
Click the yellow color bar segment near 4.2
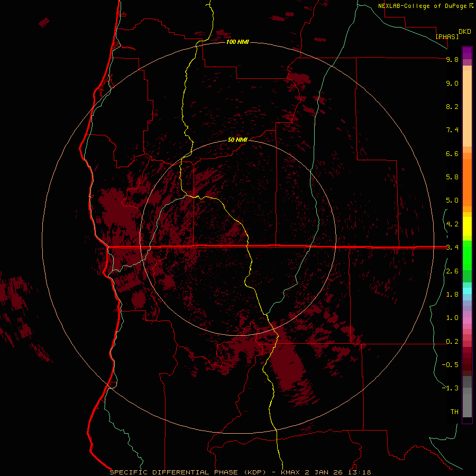[x=467, y=226]
